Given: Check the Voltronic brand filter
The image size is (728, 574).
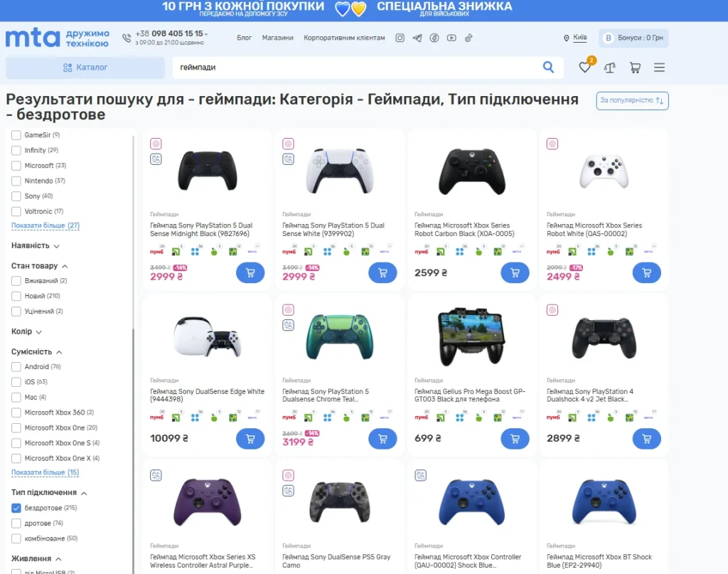Looking at the screenshot, I should (x=16, y=212).
